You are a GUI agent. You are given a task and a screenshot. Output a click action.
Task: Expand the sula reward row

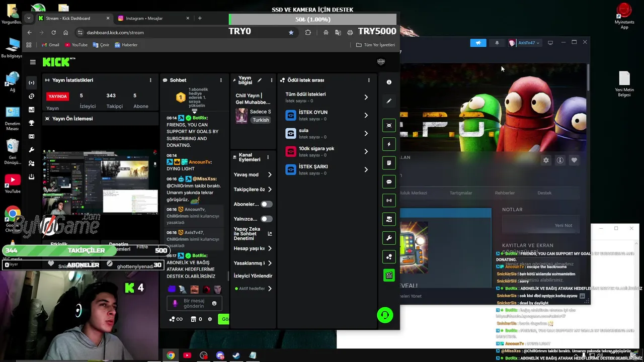[x=366, y=133]
